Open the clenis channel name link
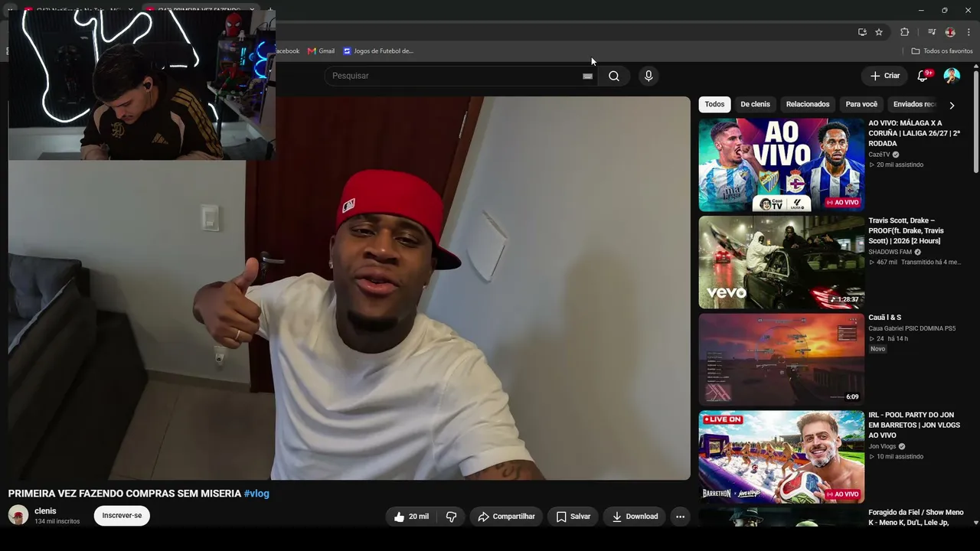The image size is (980, 551). click(x=45, y=511)
